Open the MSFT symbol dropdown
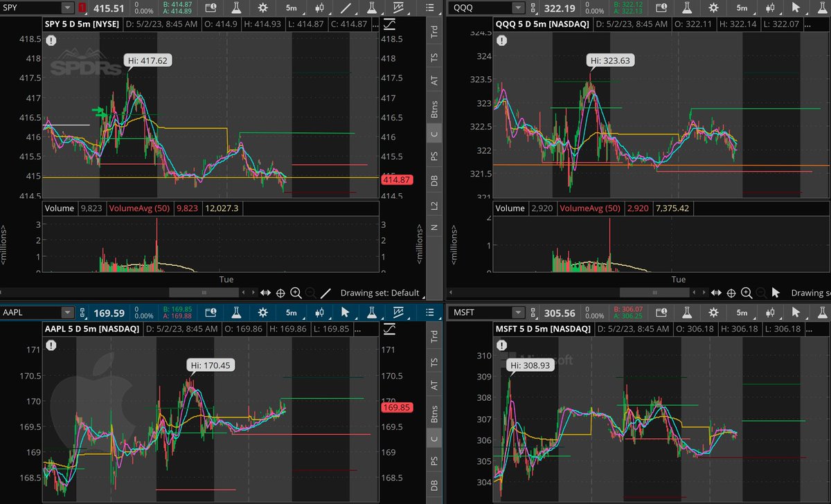 517,312
